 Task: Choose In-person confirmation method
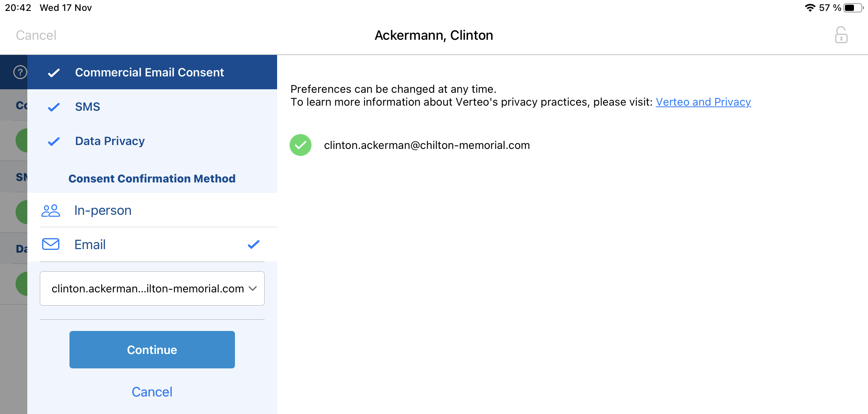(103, 211)
